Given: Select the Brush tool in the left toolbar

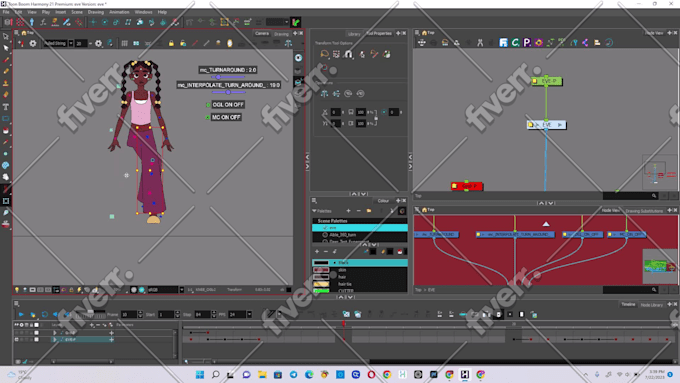Looking at the screenshot, I should pos(6,60).
